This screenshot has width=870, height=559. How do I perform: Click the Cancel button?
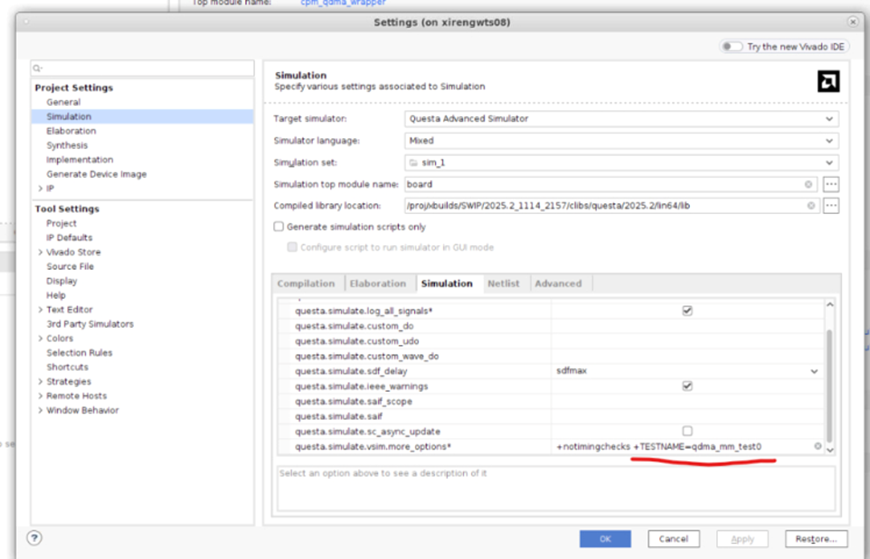[674, 538]
